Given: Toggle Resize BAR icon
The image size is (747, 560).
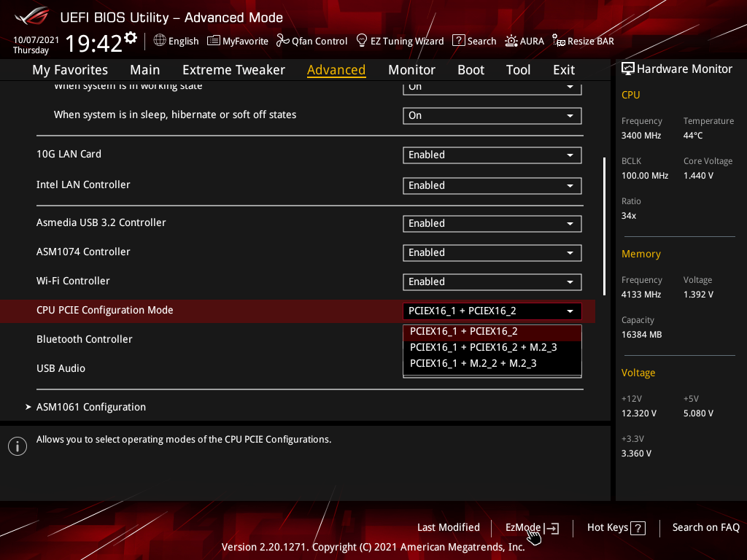Looking at the screenshot, I should tap(558, 41).
